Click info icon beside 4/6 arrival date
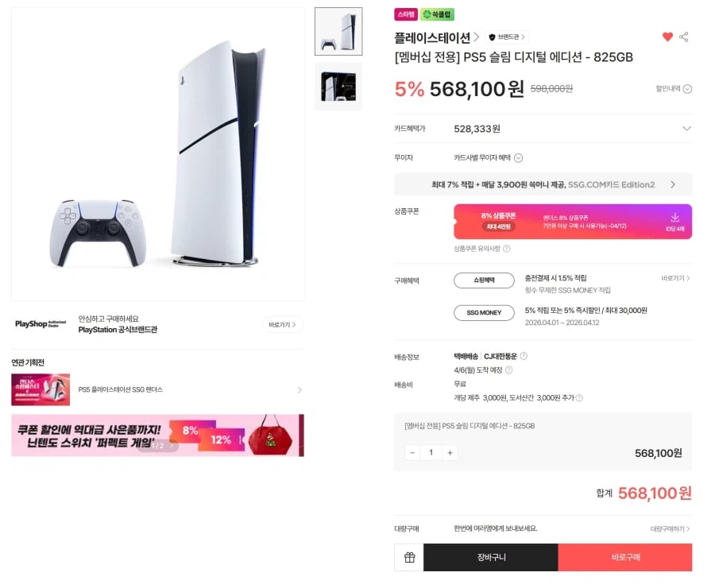 point(509,370)
